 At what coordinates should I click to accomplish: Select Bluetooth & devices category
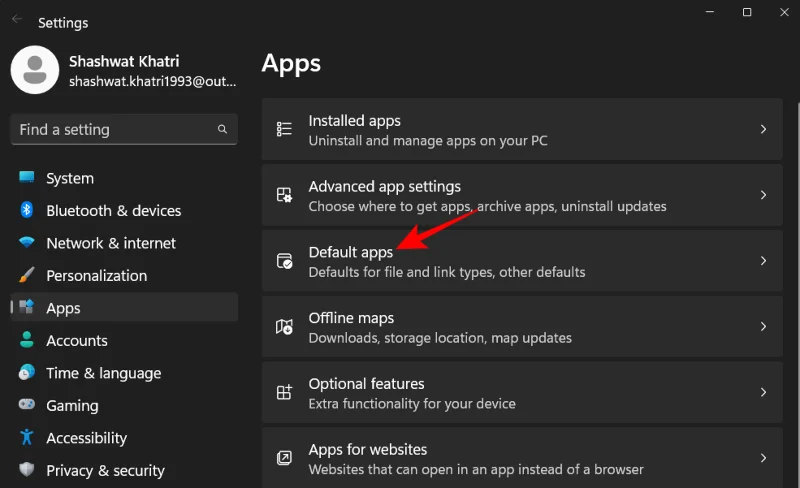124,210
